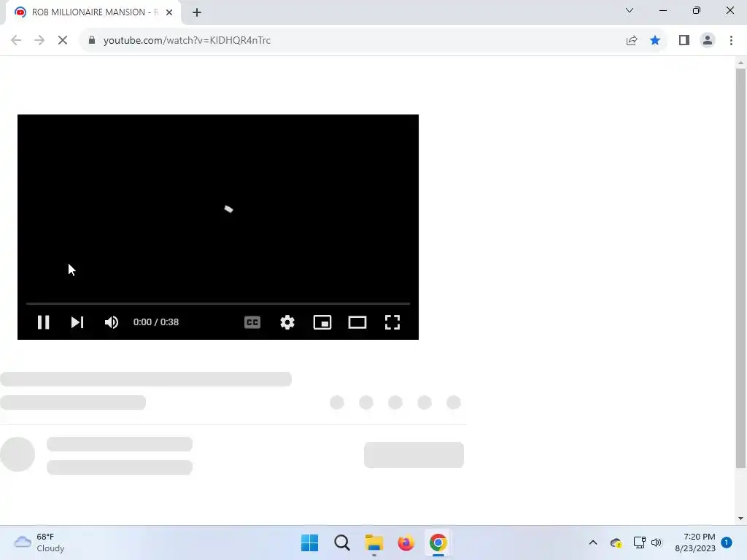Edit bookmark star for this page
This screenshot has height=560, width=747.
pos(655,40)
